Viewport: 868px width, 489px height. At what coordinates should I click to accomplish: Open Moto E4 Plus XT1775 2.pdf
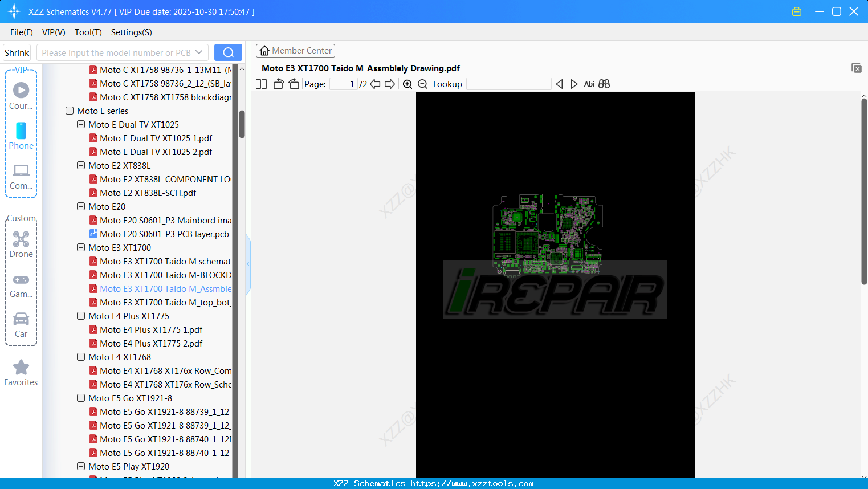146,343
